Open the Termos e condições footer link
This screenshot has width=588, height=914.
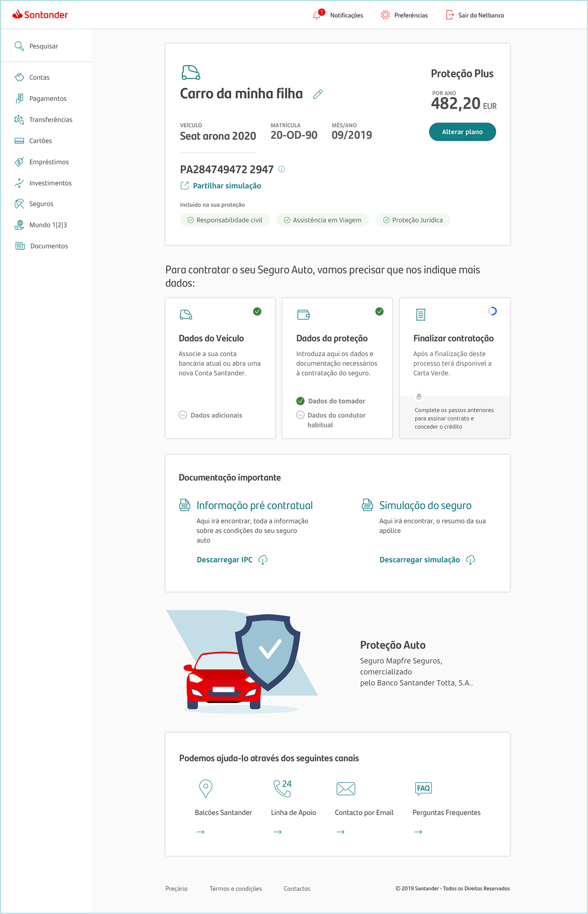coord(236,889)
